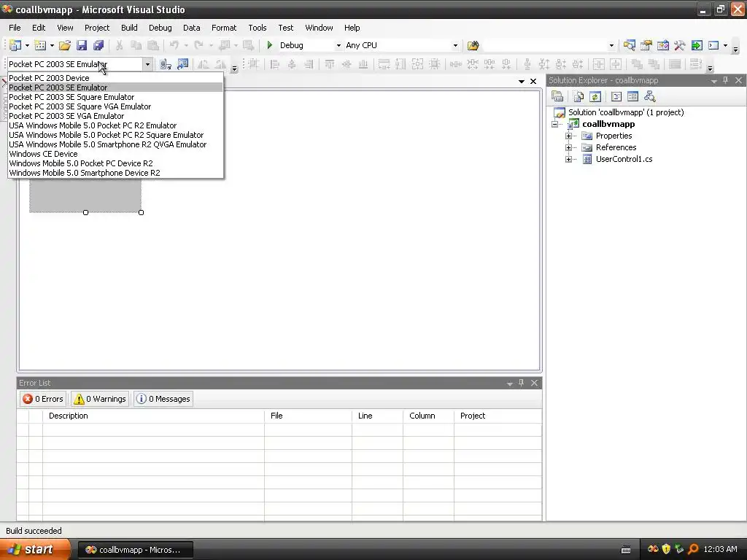Click the Save All icon

98,45
